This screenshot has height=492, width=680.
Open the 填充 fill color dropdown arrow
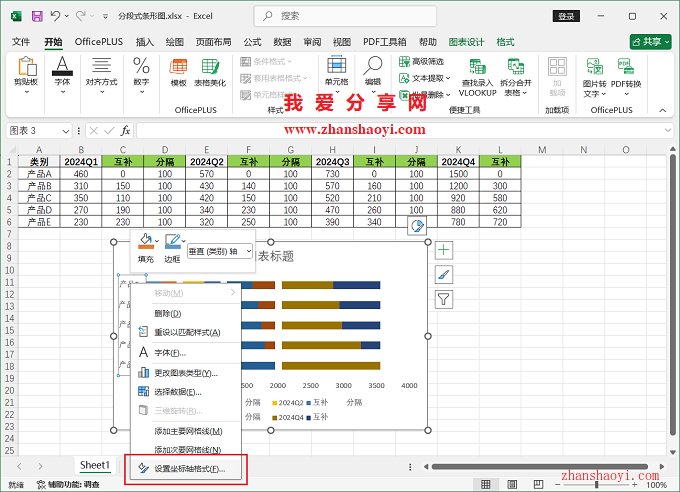tap(158, 240)
